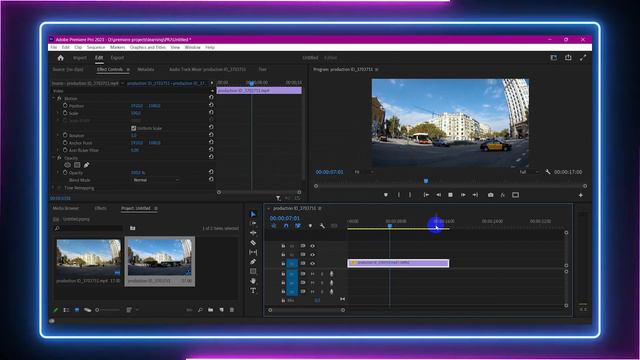Image resolution: width=640 pixels, height=360 pixels.
Task: Hide the top video track eye
Action: [x=312, y=246]
